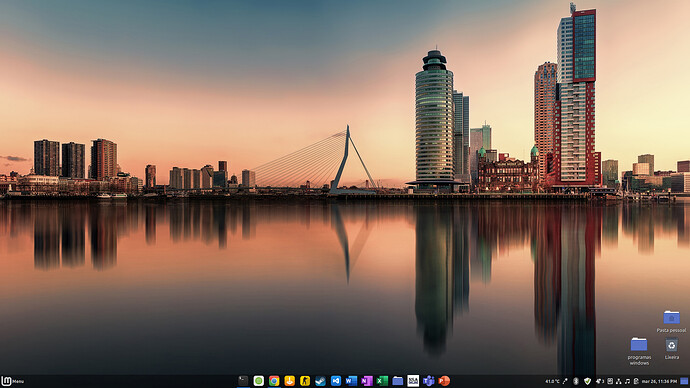Open the Linux Mint Menu button
The height and width of the screenshot is (388, 690).
12,381
